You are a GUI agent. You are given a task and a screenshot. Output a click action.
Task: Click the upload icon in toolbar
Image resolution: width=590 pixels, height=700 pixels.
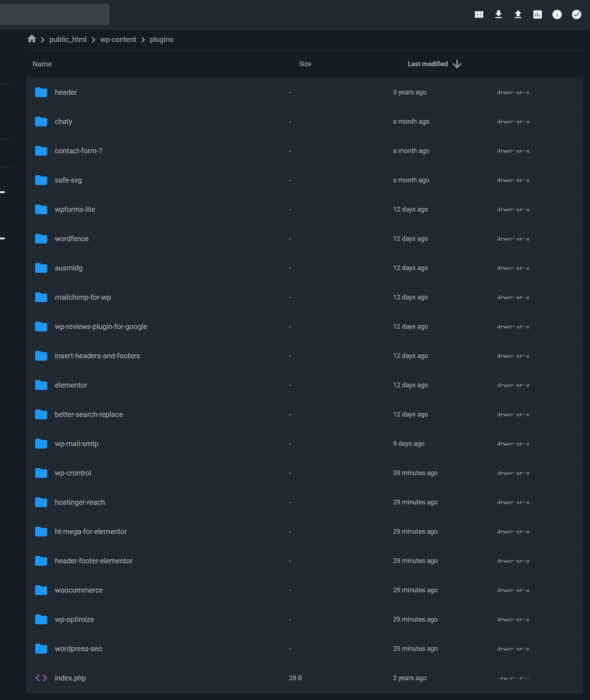518,14
